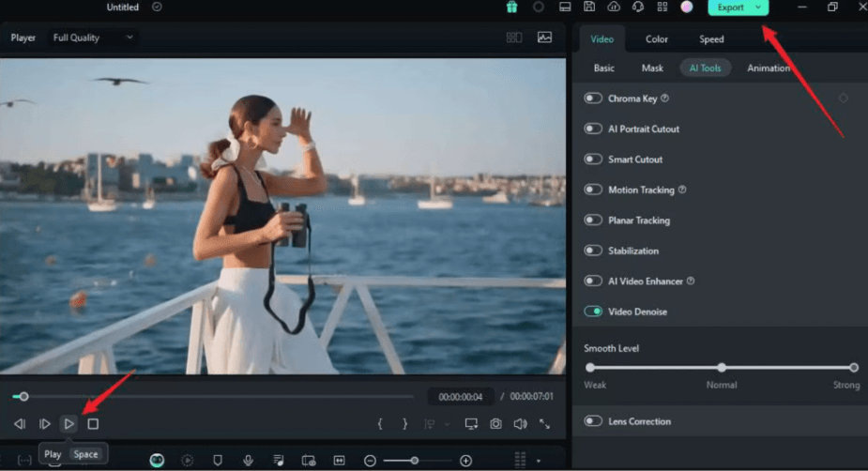
Task: Open the layout switch icon in the title bar
Action: click(x=565, y=8)
